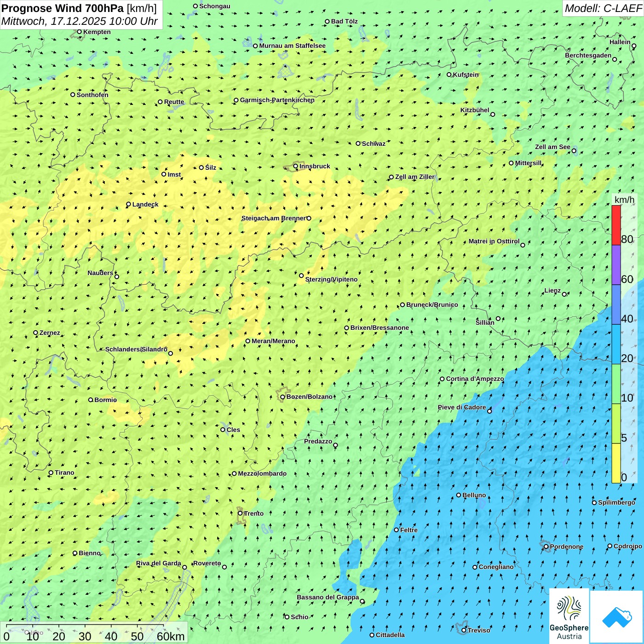Click the '60km' scale bar label
The width and height of the screenshot is (644, 644).
click(x=171, y=636)
